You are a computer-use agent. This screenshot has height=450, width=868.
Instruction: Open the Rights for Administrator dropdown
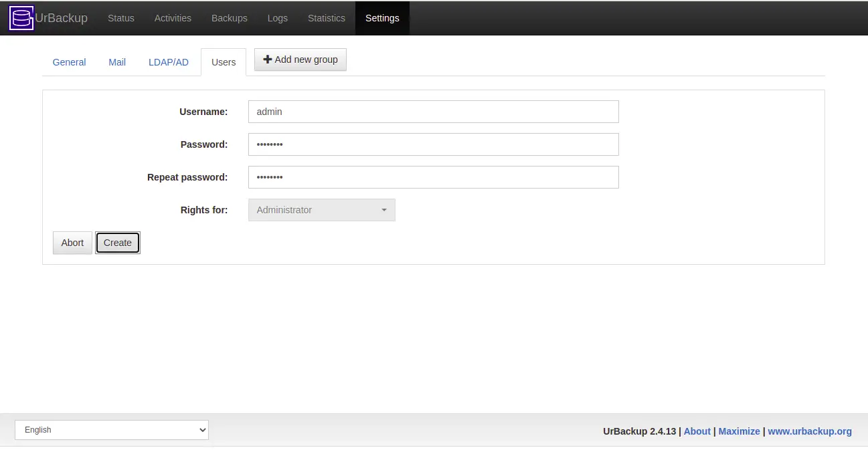(321, 210)
